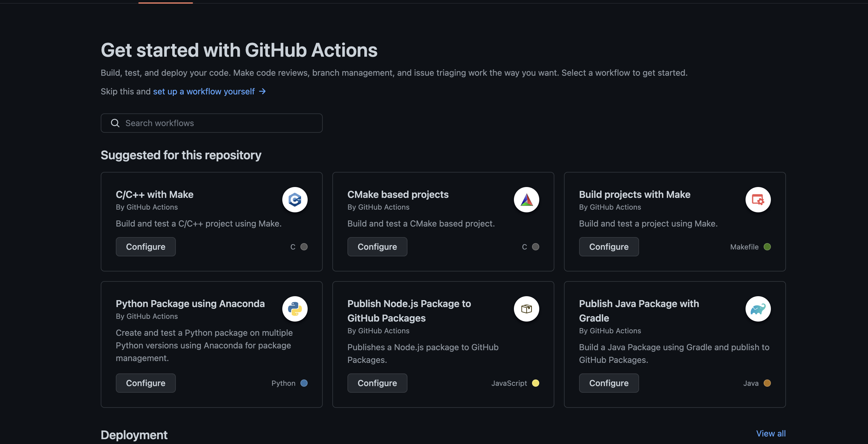The image size is (868, 444).
Task: Configure the Build projects with Make workflow
Action: pos(609,247)
